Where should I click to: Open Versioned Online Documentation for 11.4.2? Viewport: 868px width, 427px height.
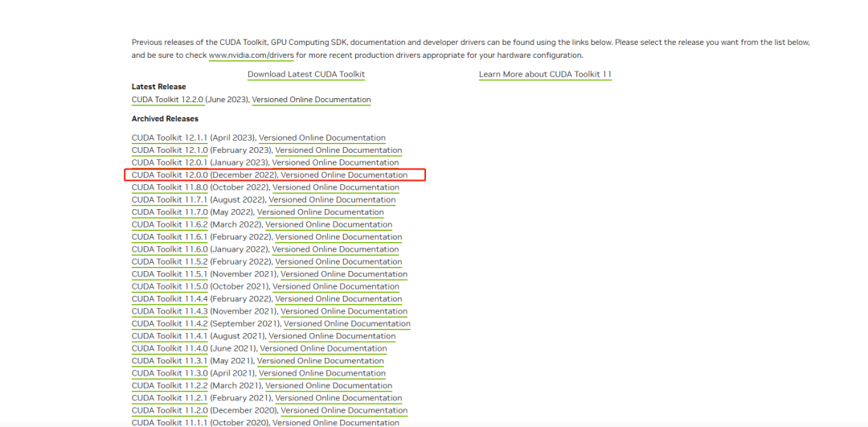(x=347, y=323)
